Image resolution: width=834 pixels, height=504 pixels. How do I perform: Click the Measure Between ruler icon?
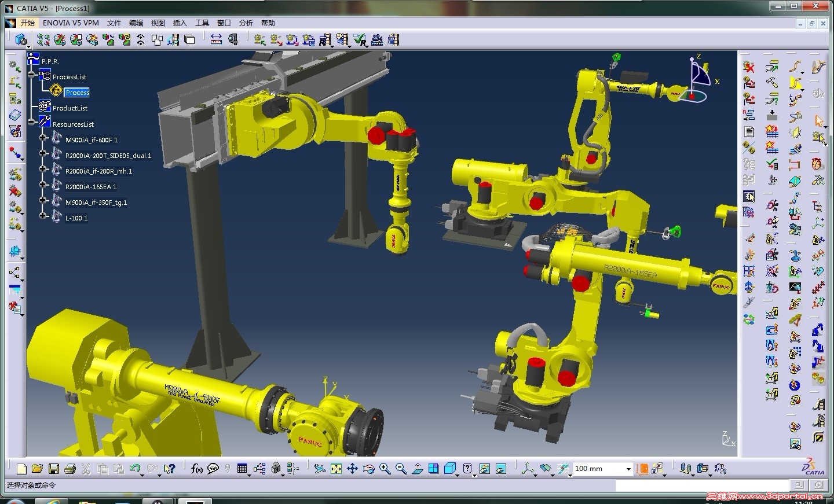[216, 39]
